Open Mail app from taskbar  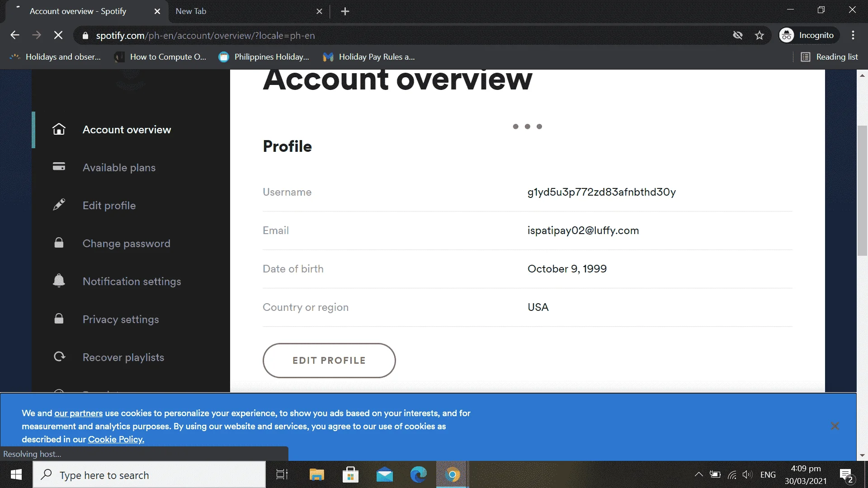384,475
